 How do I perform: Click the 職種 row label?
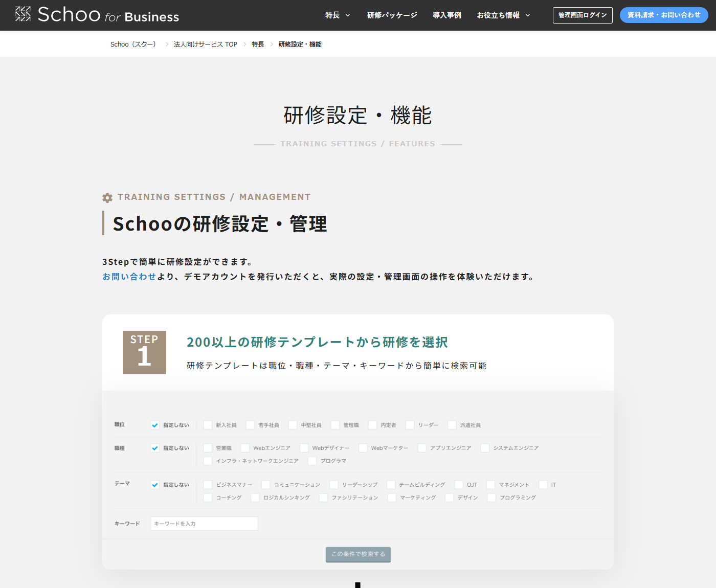click(120, 448)
